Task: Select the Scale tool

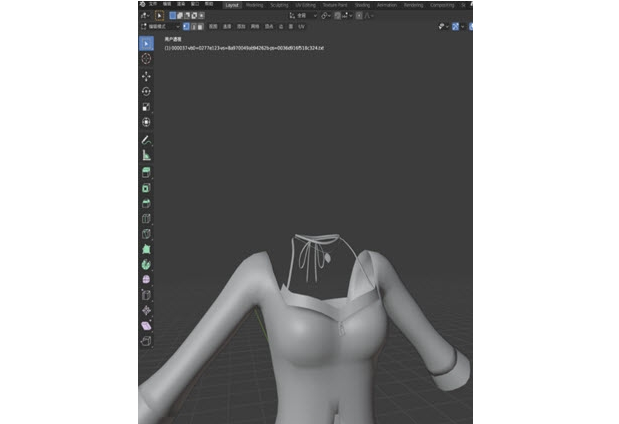Action: 146,106
